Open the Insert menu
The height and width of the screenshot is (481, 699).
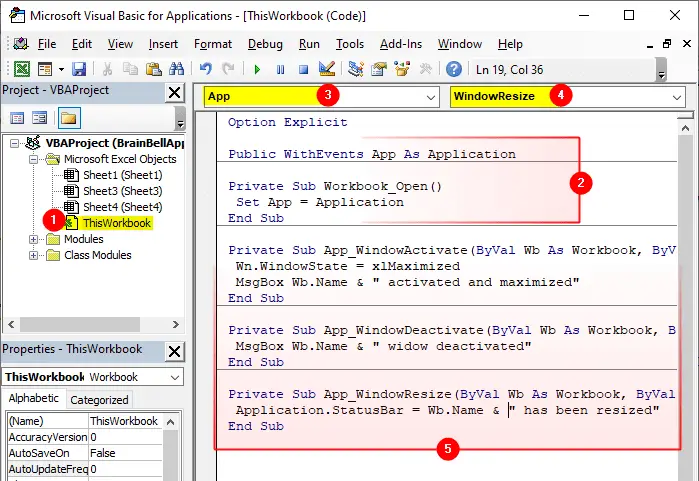163,44
